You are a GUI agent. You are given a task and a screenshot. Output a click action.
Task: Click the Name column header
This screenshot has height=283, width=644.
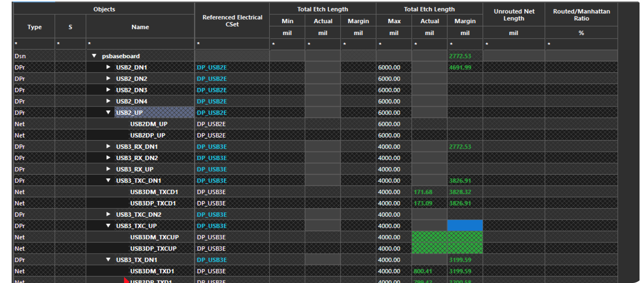point(140,27)
